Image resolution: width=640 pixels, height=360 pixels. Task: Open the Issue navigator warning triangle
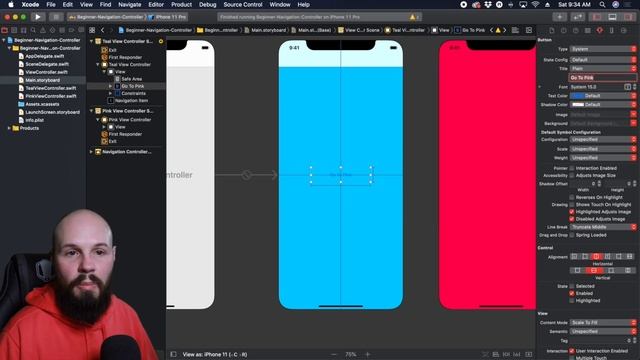[x=43, y=30]
